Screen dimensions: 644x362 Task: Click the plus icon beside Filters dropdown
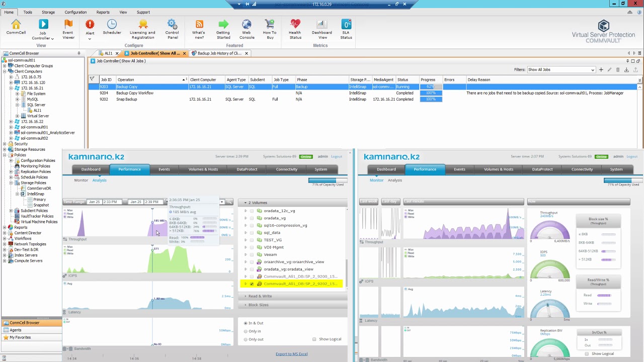tap(601, 70)
